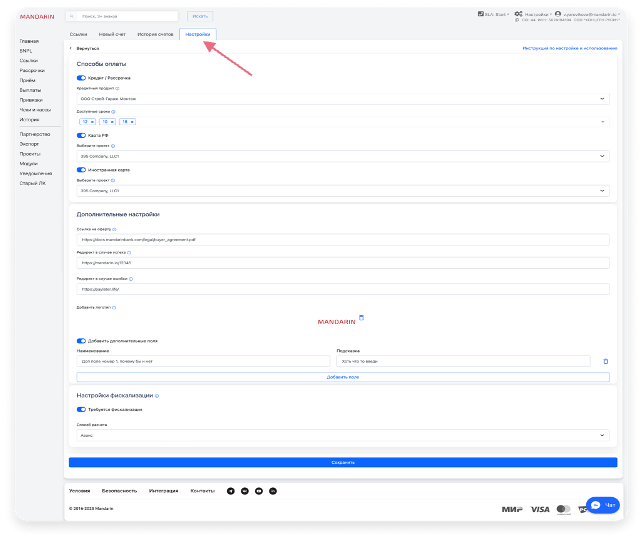Screen dimensions: 642x540
Task: Open the Инструкция по настройке link
Action: (x=564, y=48)
